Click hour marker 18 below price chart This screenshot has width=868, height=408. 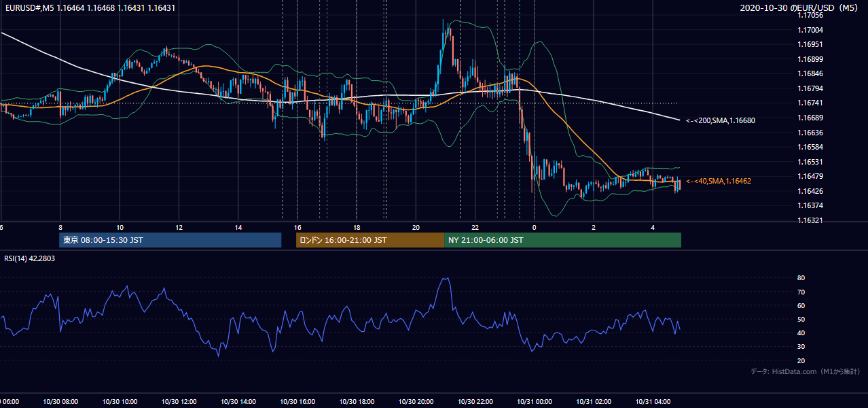pyautogui.click(x=357, y=227)
